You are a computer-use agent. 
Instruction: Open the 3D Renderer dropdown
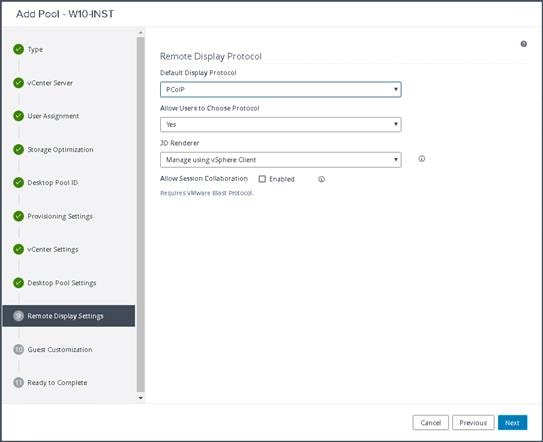(281, 160)
